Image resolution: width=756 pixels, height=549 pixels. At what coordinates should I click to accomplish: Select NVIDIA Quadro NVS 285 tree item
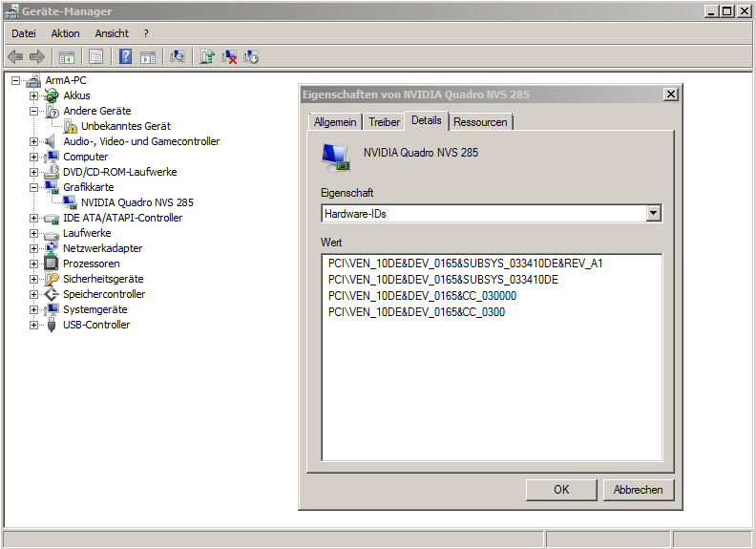tap(136, 202)
